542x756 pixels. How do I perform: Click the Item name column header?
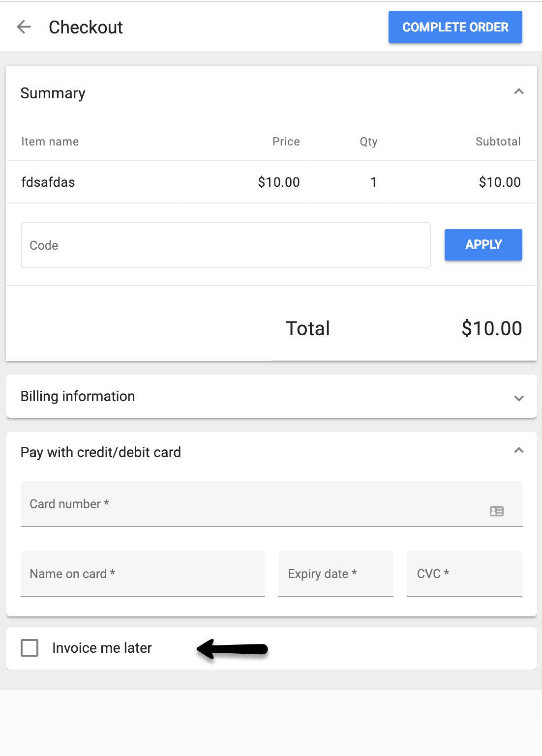pyautogui.click(x=50, y=142)
